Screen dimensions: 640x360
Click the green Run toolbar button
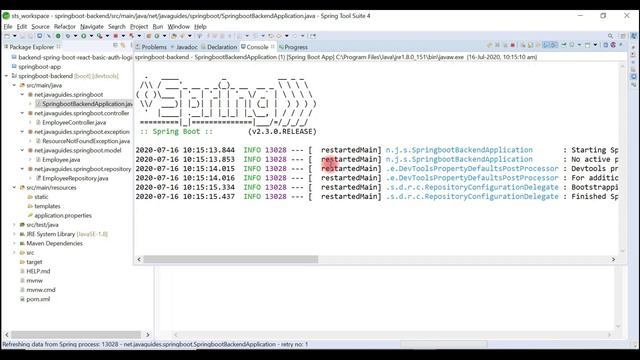(83, 36)
